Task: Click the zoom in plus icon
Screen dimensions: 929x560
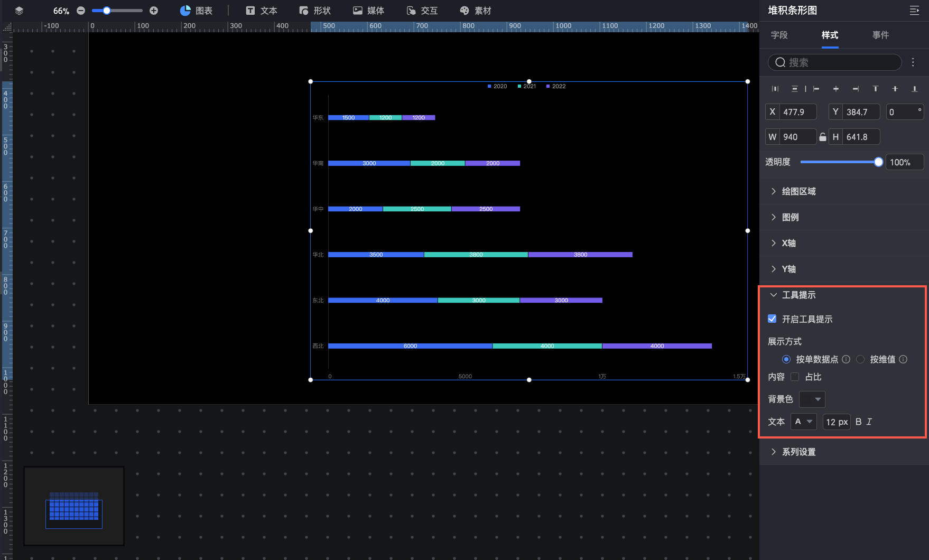Action: coord(154,11)
